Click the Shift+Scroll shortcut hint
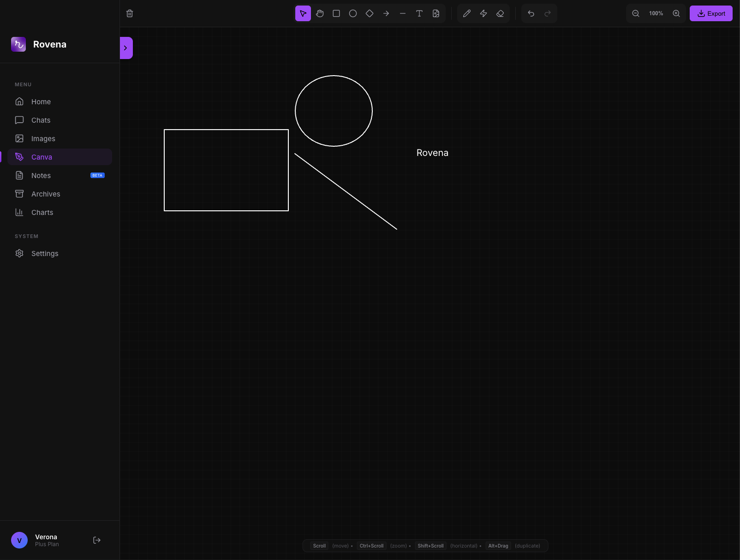This screenshot has height=560, width=740. (x=430, y=546)
